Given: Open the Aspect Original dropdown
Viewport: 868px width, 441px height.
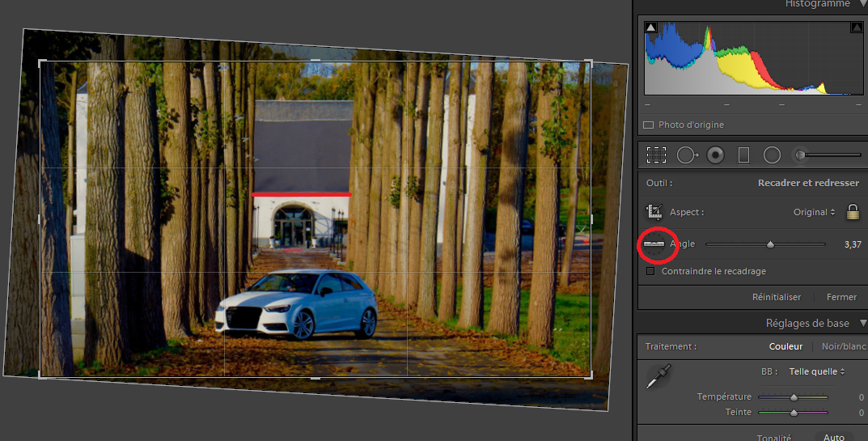Looking at the screenshot, I should point(814,212).
